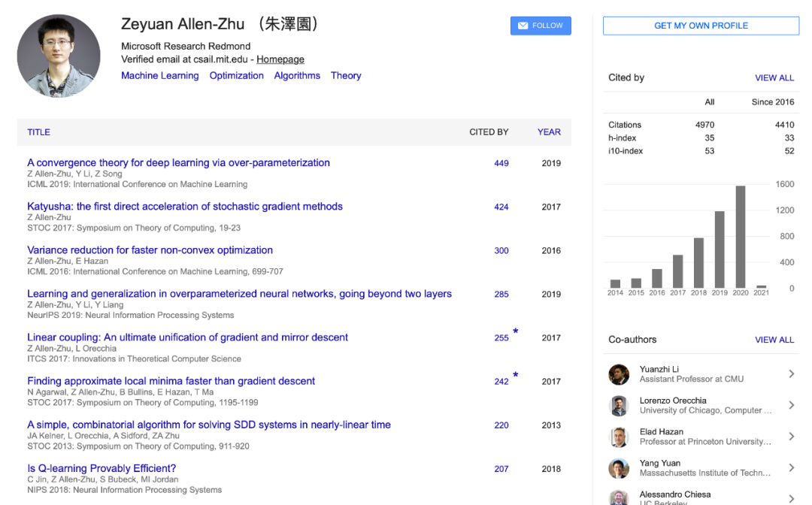Open Yuanzhi Li's co-author avatar
Viewport: 812px width, 505px height.
[x=619, y=373]
